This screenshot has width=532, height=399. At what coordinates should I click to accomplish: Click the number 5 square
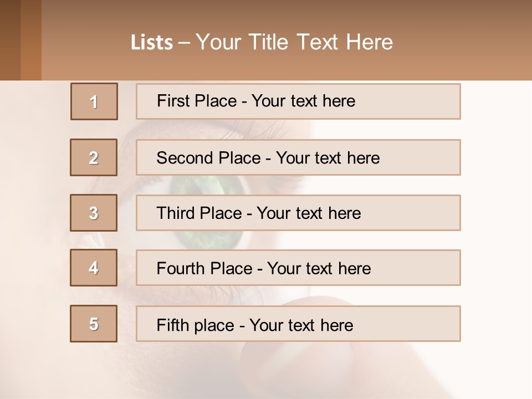[94, 324]
